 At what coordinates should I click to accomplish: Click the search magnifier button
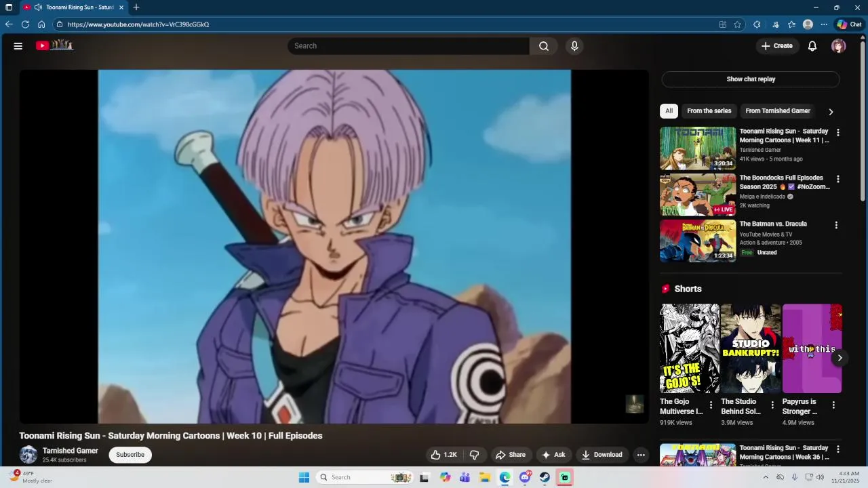coord(544,46)
